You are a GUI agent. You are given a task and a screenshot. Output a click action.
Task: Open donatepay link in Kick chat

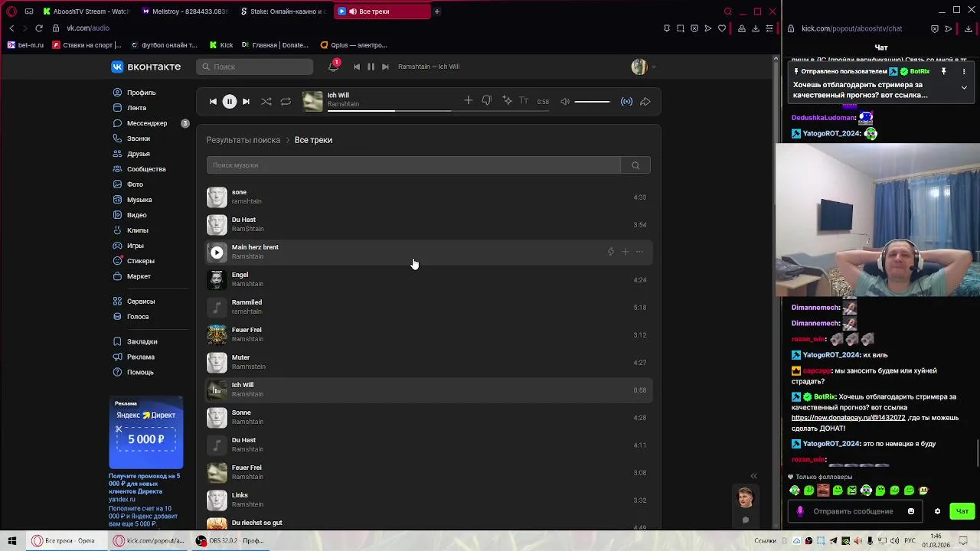(848, 418)
